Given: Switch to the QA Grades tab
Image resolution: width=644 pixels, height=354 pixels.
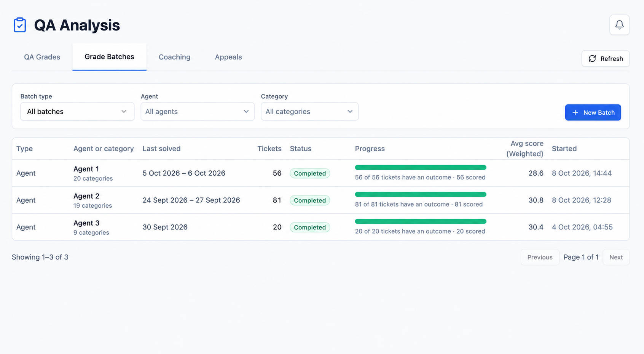Looking at the screenshot, I should pyautogui.click(x=42, y=57).
